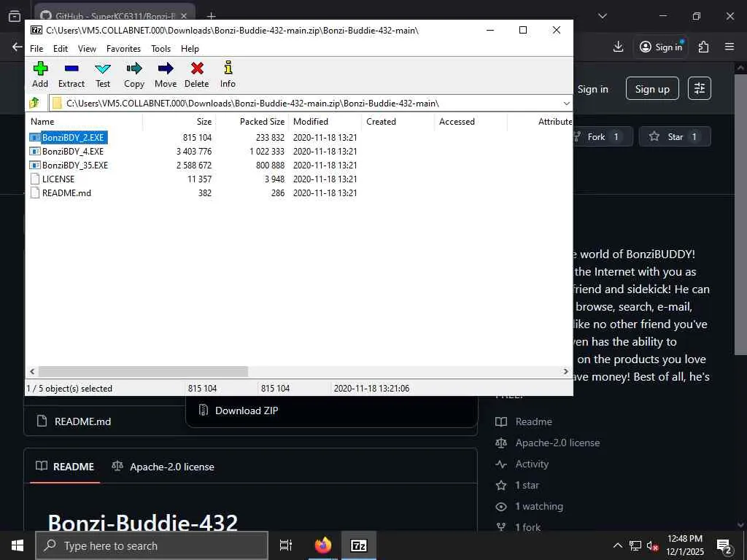Open the notification center icon

tap(724, 545)
